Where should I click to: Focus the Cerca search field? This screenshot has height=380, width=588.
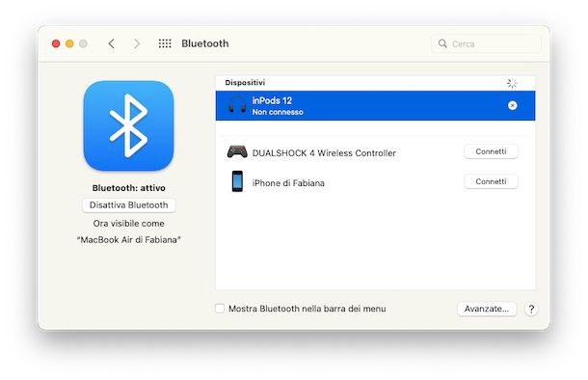(486, 43)
